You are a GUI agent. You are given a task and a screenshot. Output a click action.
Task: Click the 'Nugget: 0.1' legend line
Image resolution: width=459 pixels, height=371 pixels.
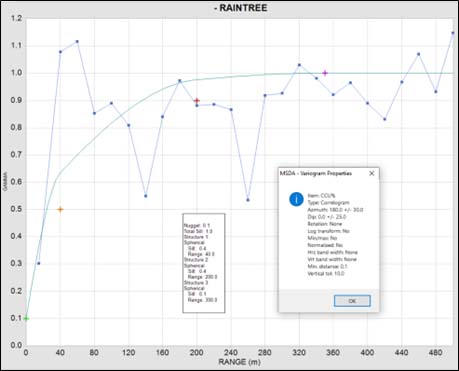point(197,225)
